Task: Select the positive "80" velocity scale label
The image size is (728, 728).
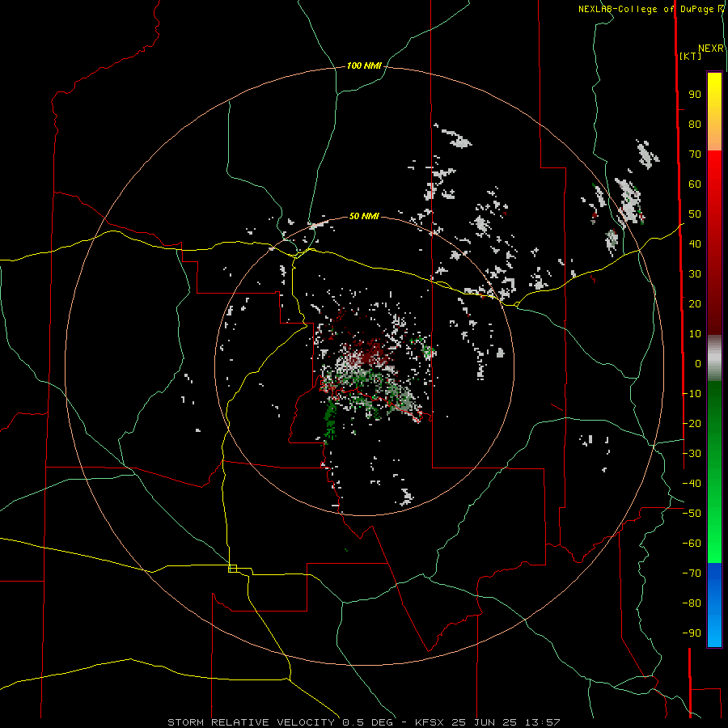Action: 695,125
